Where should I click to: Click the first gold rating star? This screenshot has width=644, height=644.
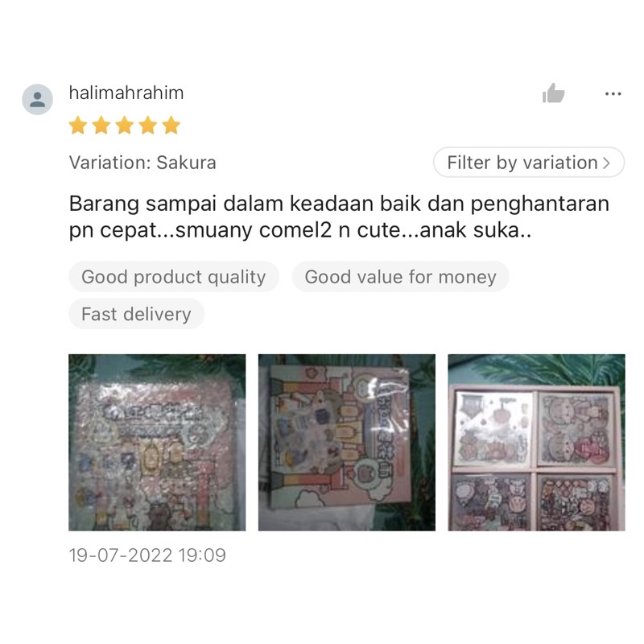pyautogui.click(x=78, y=126)
